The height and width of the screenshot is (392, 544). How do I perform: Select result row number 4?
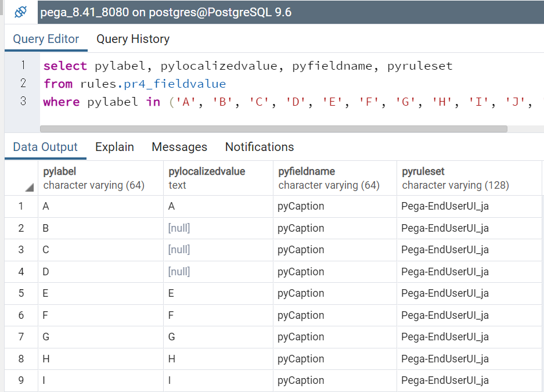(21, 272)
